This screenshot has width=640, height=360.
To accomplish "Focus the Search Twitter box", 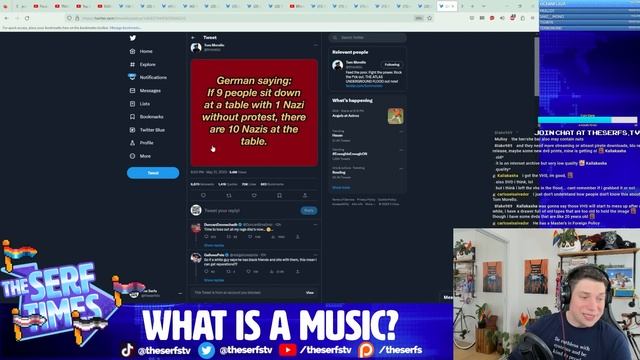I will point(367,38).
